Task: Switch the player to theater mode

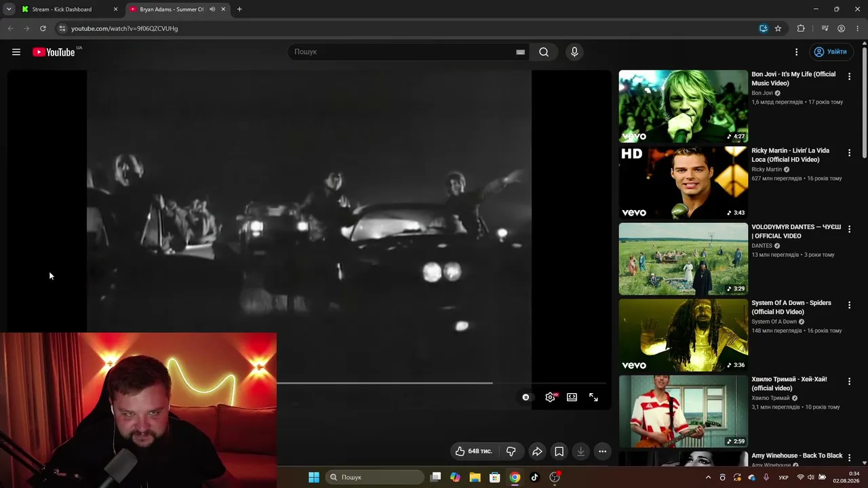Action: (x=572, y=397)
